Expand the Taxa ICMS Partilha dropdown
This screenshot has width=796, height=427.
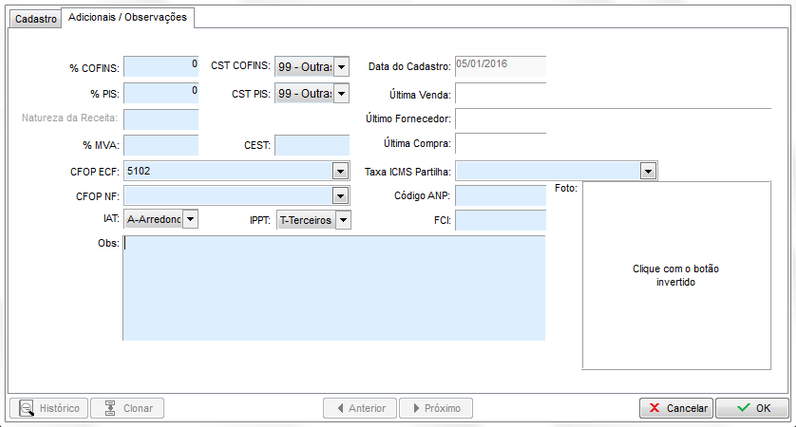pos(649,171)
